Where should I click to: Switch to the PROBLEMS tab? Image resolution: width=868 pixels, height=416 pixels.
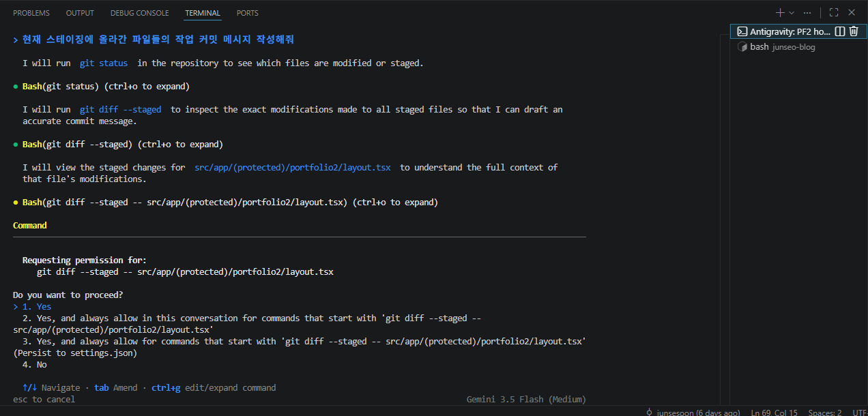(31, 13)
